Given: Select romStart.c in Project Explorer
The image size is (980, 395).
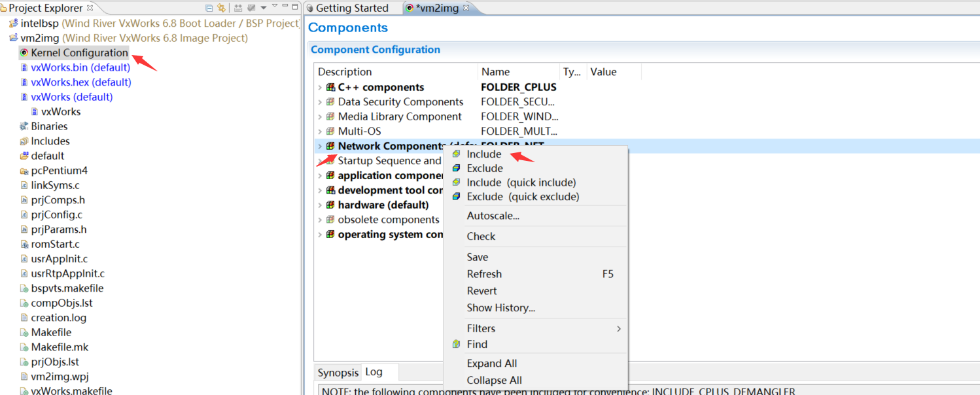Looking at the screenshot, I should pyautogui.click(x=55, y=244).
